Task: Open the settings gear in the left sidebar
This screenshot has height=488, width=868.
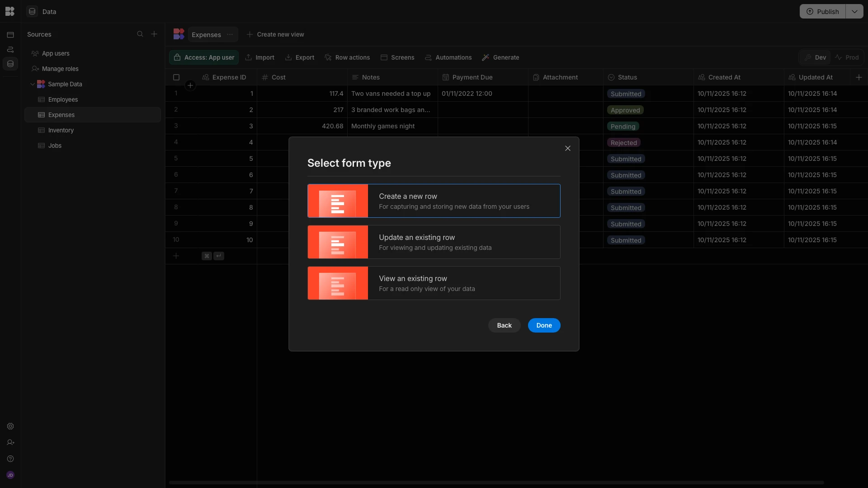Action: point(10,426)
